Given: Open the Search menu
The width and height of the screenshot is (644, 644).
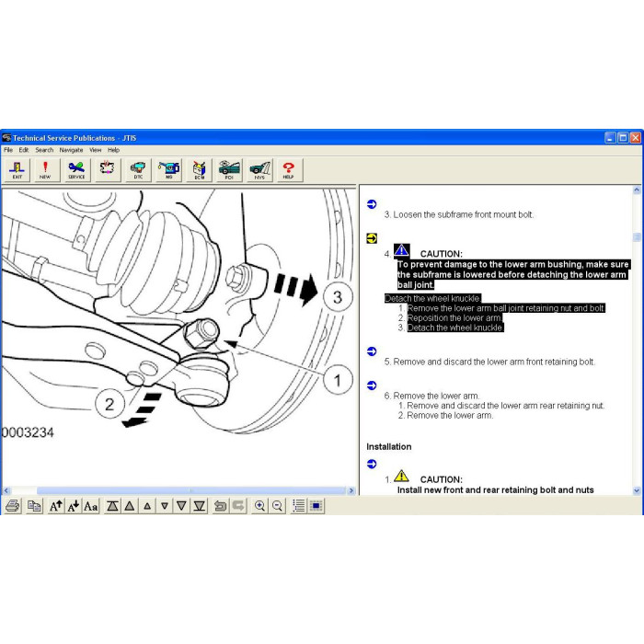Looking at the screenshot, I should (44, 150).
